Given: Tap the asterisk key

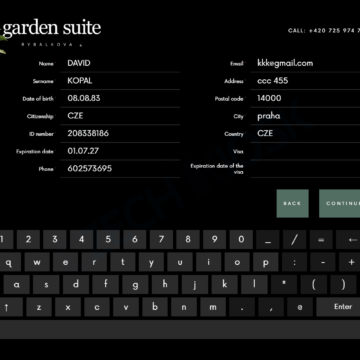Looking at the screenshot, I should pyautogui.click(x=284, y=285).
